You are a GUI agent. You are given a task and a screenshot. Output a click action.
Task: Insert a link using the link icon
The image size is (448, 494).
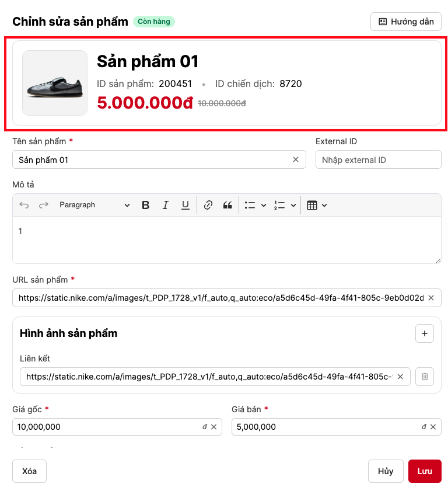point(208,205)
